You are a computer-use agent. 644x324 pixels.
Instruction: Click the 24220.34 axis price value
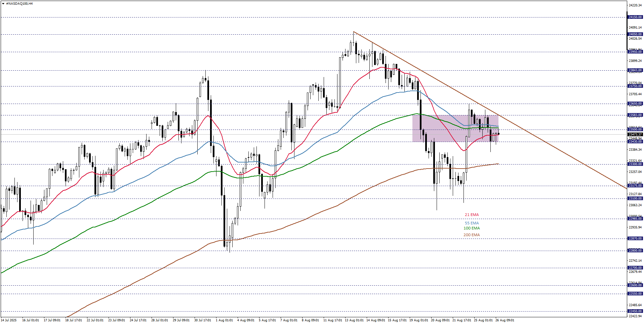pyautogui.click(x=635, y=5)
